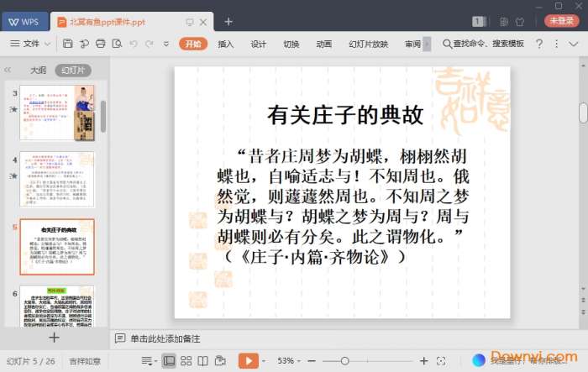The height and width of the screenshot is (372, 588).
Task: Click the 幻灯片 5 / 26 status text
Action: [31, 361]
